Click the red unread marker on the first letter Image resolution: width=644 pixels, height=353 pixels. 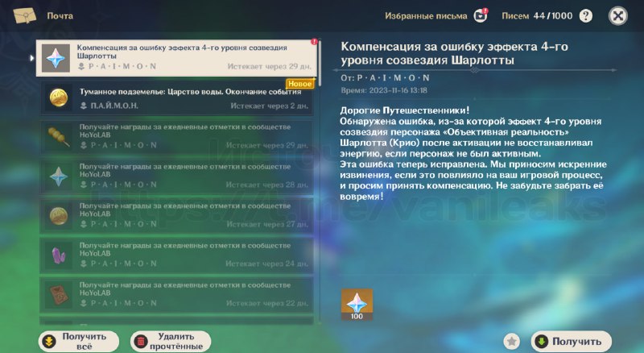(x=314, y=42)
